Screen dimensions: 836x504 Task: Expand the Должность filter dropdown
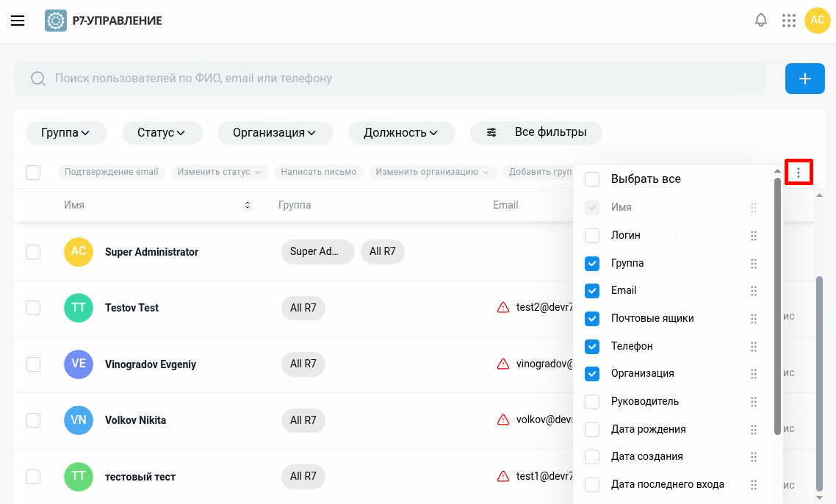point(402,133)
